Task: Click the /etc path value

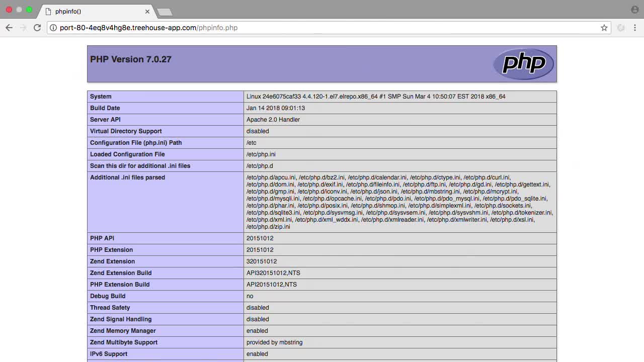Action: coord(252,143)
